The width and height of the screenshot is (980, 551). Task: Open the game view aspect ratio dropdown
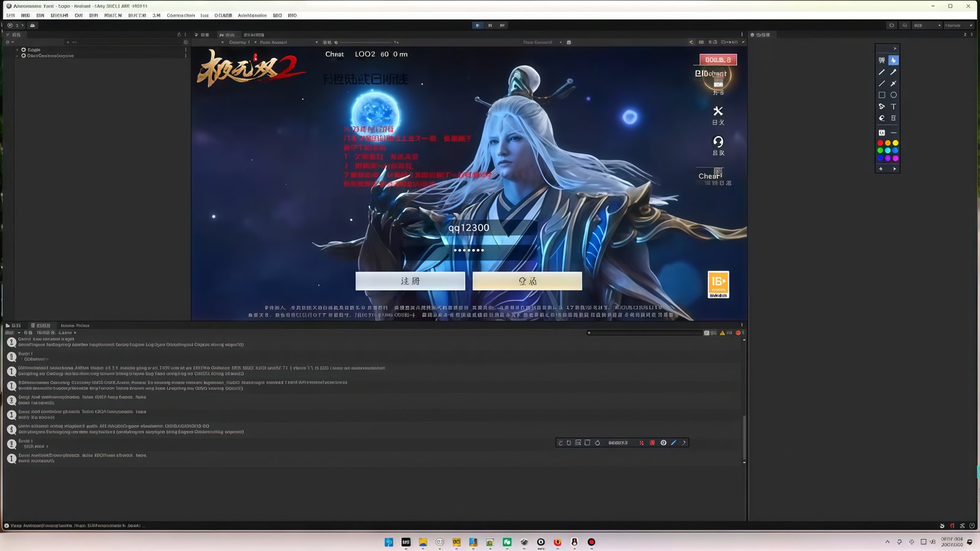[273, 42]
